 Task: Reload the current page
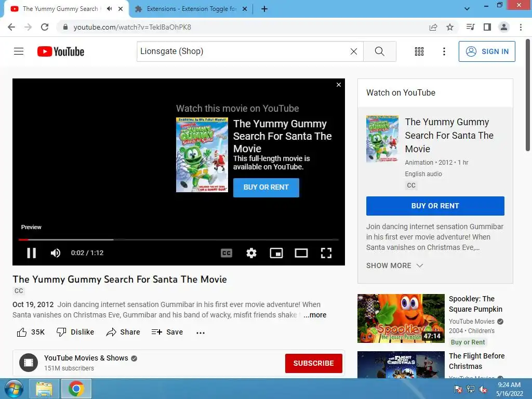[45, 27]
